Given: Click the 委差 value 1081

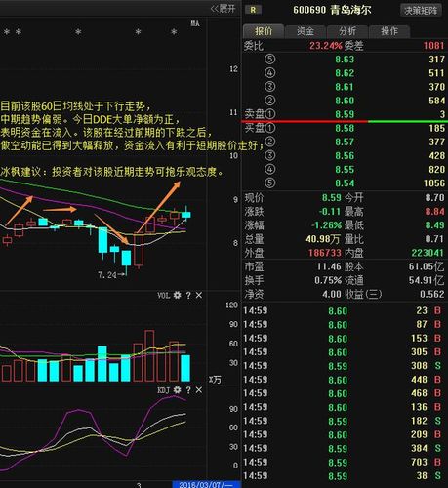Looking at the screenshot, I should (x=433, y=46).
